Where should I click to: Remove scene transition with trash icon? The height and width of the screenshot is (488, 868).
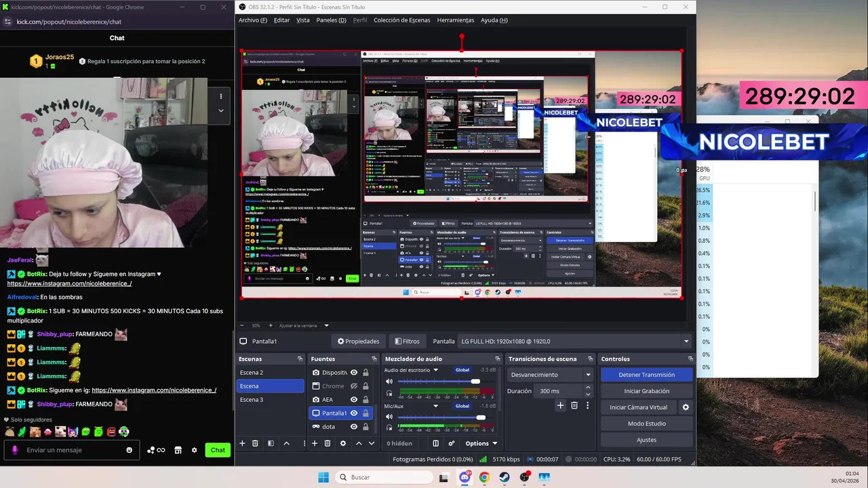[574, 405]
